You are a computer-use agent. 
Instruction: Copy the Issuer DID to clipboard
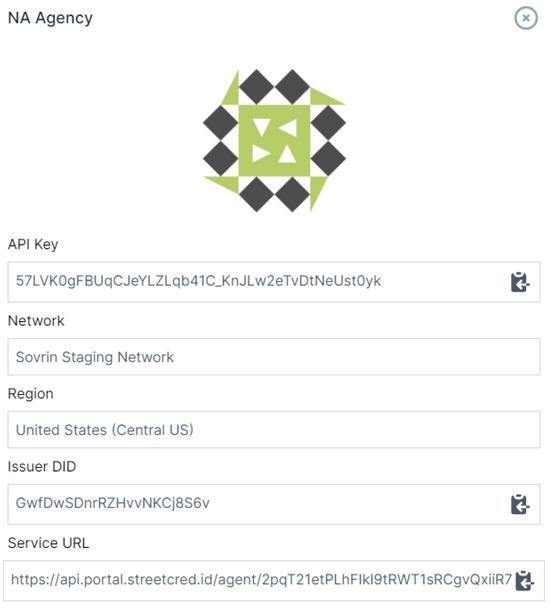pyautogui.click(x=520, y=504)
